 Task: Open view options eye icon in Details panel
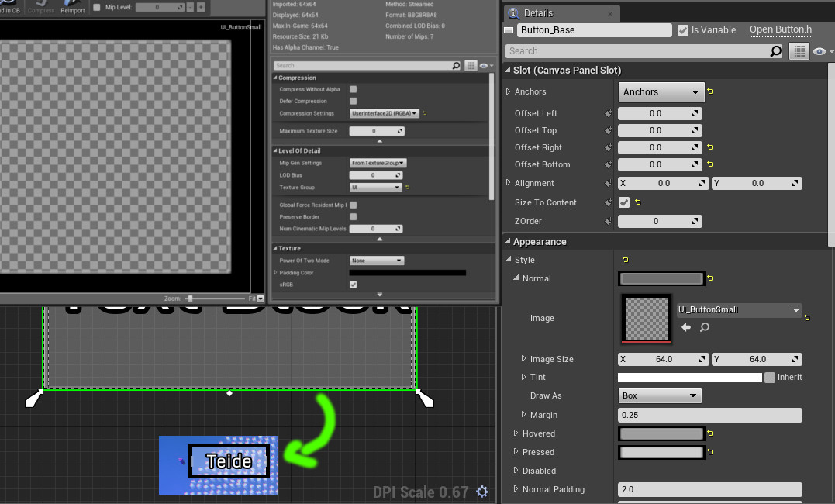tap(820, 51)
